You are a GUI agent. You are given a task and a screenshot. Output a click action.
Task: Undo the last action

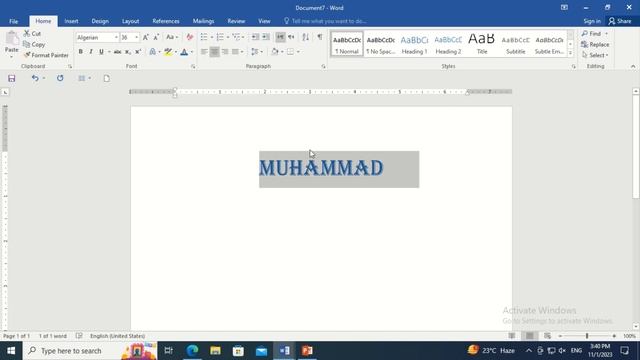tap(35, 78)
